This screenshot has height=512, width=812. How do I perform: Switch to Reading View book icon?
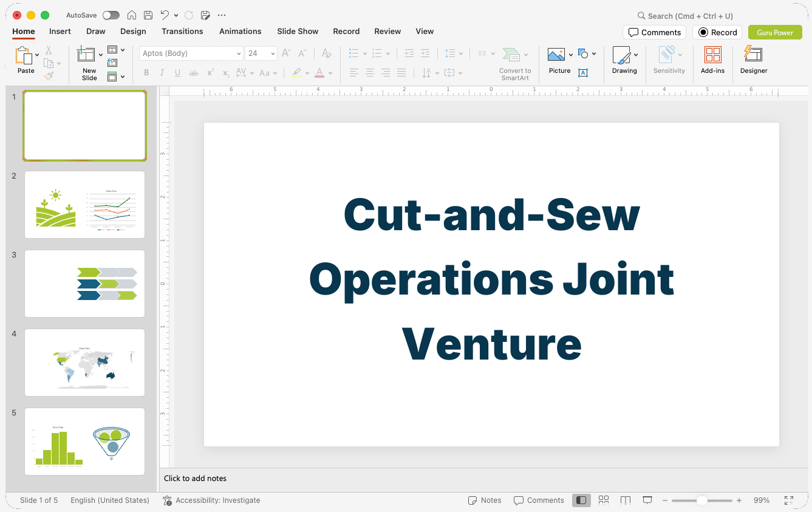pos(626,500)
